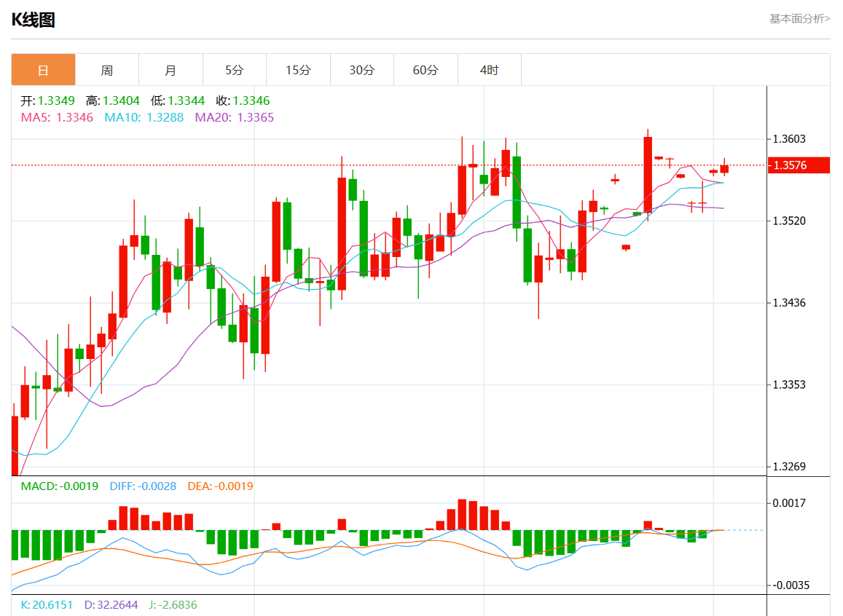
Task: Click the DEA indicator value label
Action: pyautogui.click(x=221, y=486)
